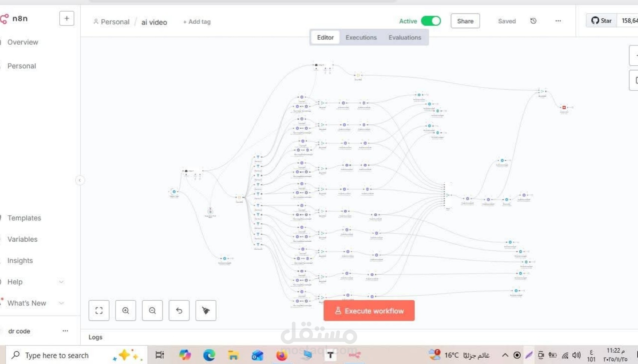
Task: Click the Share button
Action: (465, 21)
